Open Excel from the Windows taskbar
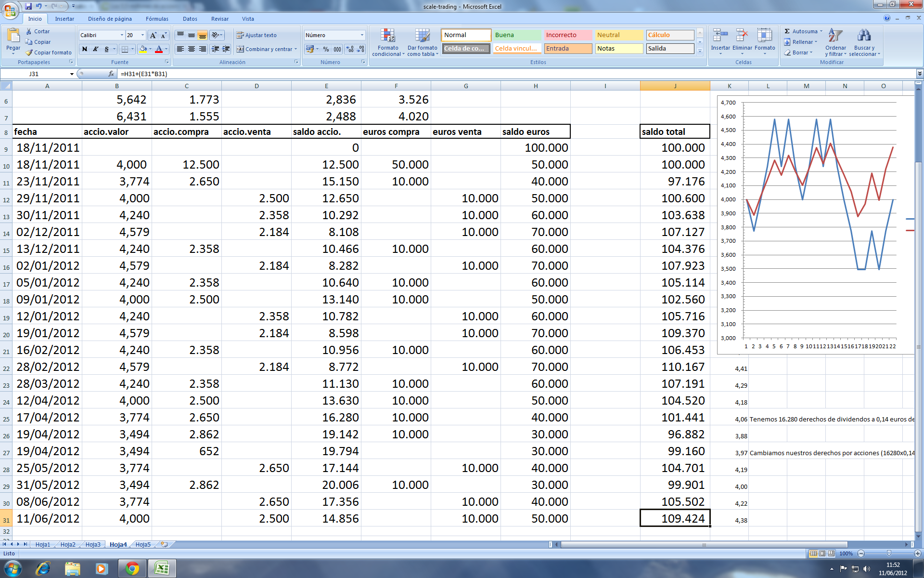924x578 pixels. coord(162,568)
